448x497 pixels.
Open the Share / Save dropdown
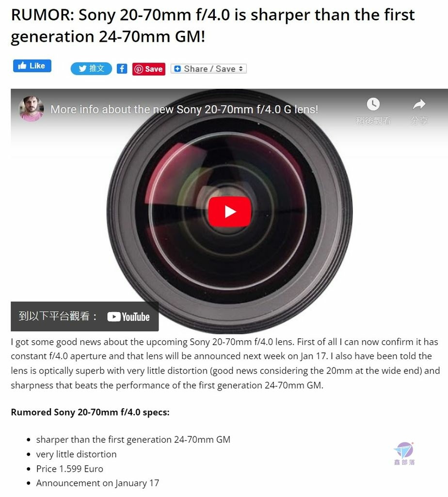tap(208, 69)
